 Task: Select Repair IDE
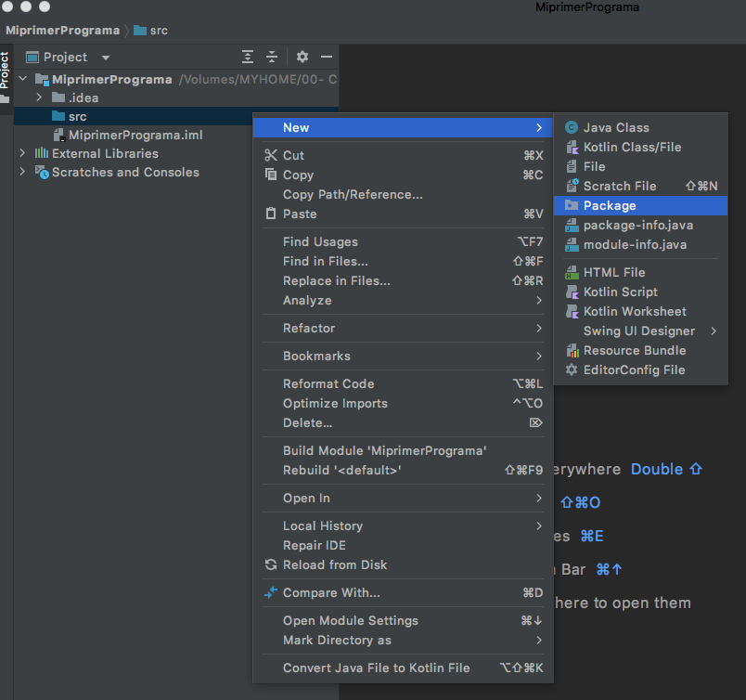pos(403,545)
